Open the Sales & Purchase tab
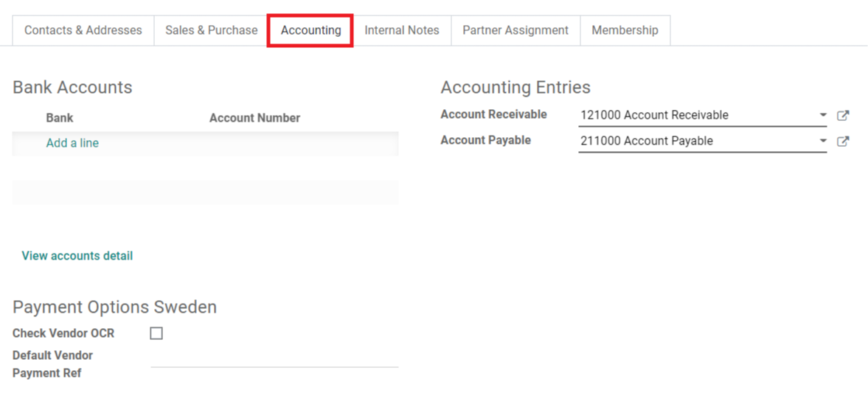The image size is (868, 393). [x=211, y=30]
